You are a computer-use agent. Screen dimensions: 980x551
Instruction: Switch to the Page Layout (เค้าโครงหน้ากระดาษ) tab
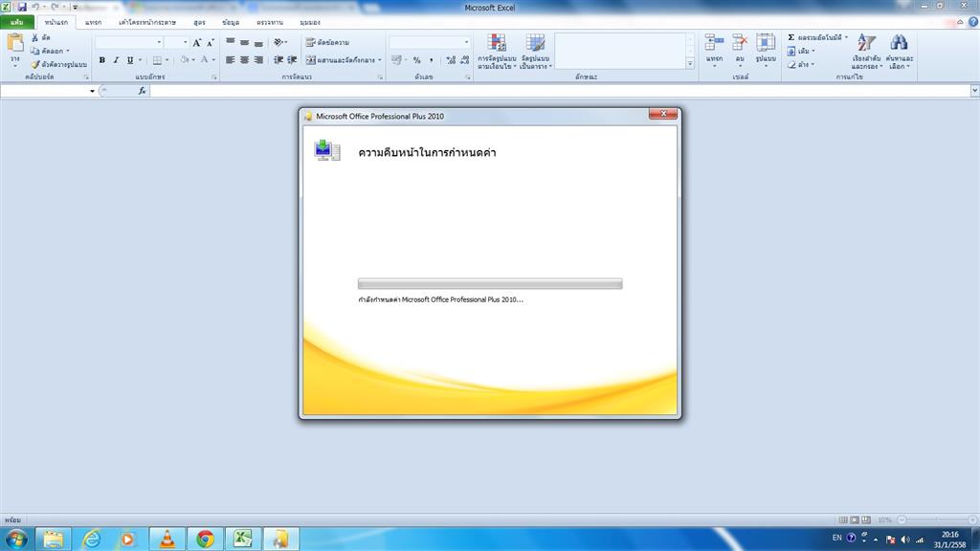tap(147, 22)
